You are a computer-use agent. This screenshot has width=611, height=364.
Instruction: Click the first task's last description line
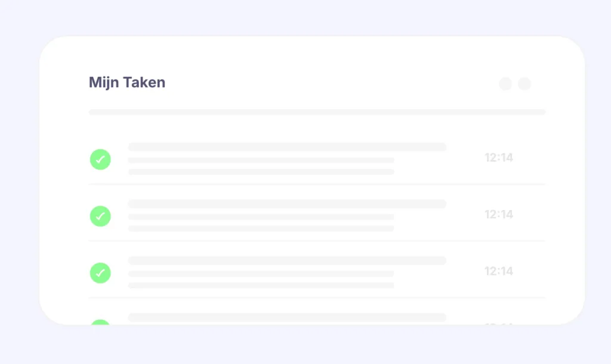(x=261, y=172)
